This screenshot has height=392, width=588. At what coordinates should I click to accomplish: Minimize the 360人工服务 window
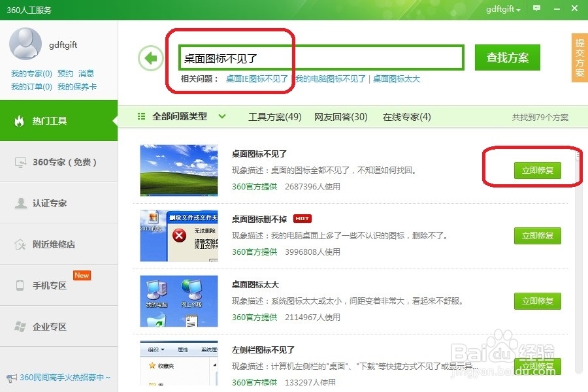pos(557,8)
